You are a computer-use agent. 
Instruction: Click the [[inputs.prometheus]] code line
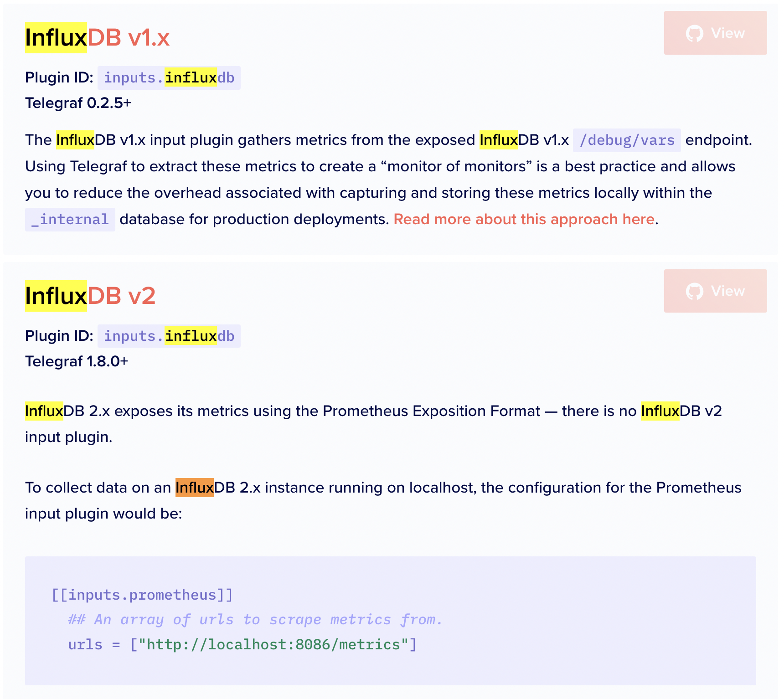[x=142, y=595]
